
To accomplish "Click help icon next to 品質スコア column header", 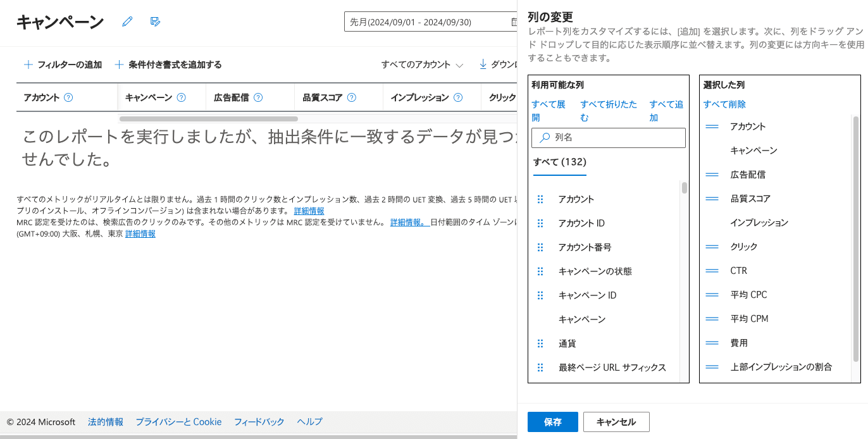I will pyautogui.click(x=352, y=98).
